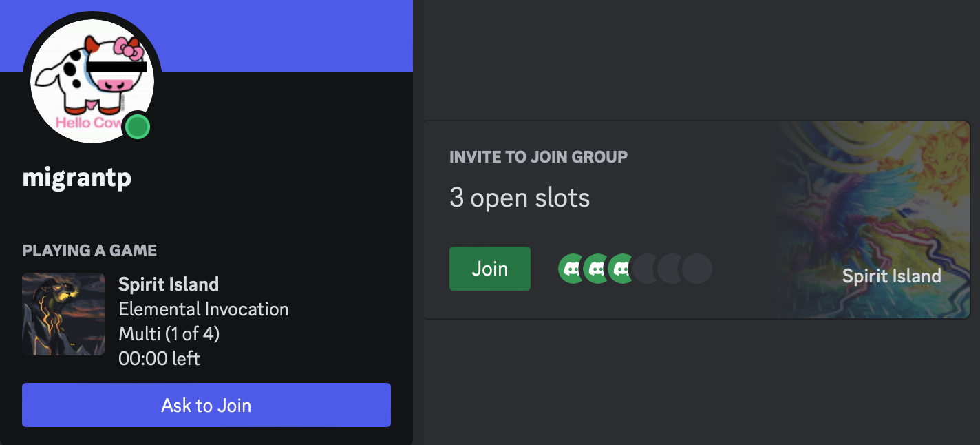Click the 3 open slots text
980x445 pixels.
520,198
